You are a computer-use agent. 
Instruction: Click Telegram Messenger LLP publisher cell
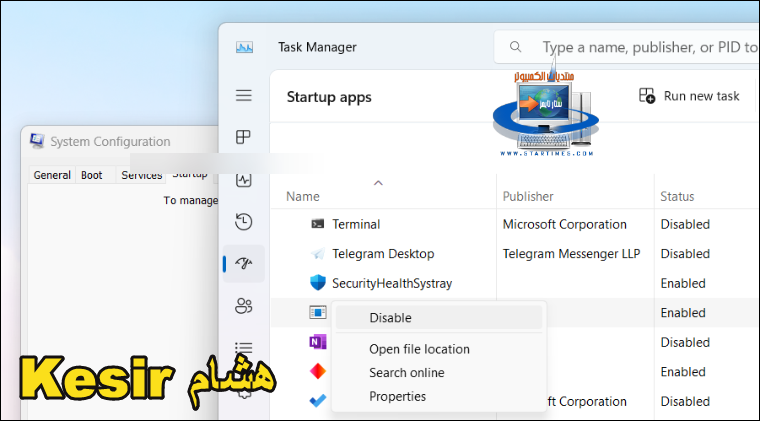pyautogui.click(x=571, y=254)
